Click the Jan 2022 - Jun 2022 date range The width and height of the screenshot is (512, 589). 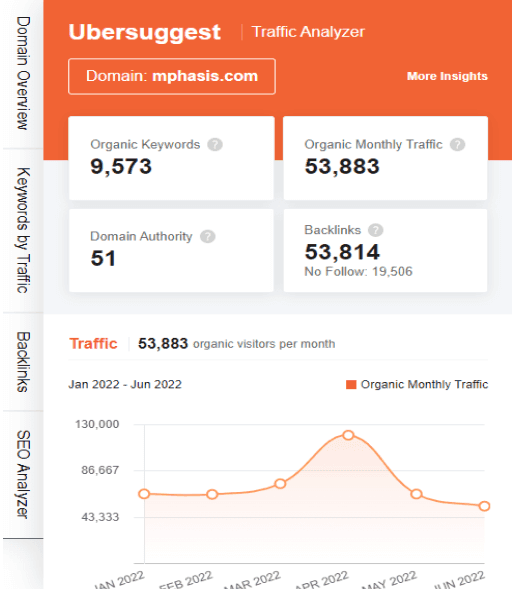click(x=125, y=385)
